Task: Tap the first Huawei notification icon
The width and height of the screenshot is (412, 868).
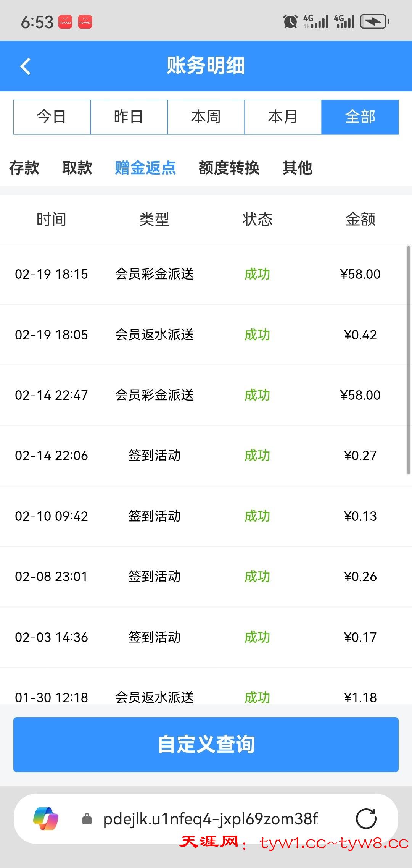Action: pyautogui.click(x=65, y=22)
